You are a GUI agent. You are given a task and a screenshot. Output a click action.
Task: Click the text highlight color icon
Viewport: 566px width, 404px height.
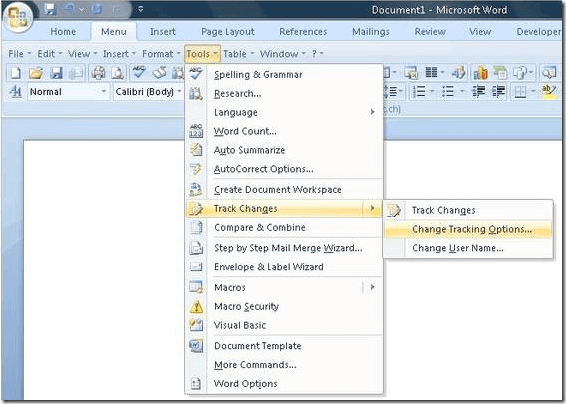[549, 91]
